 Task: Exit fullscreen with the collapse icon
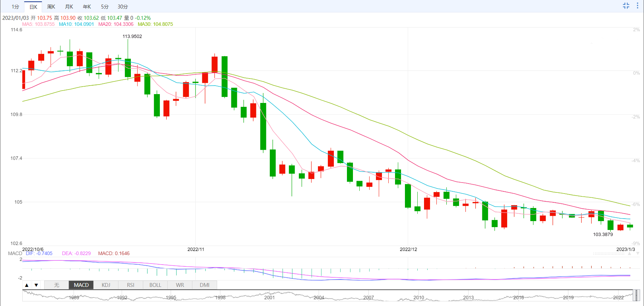pos(626,6)
